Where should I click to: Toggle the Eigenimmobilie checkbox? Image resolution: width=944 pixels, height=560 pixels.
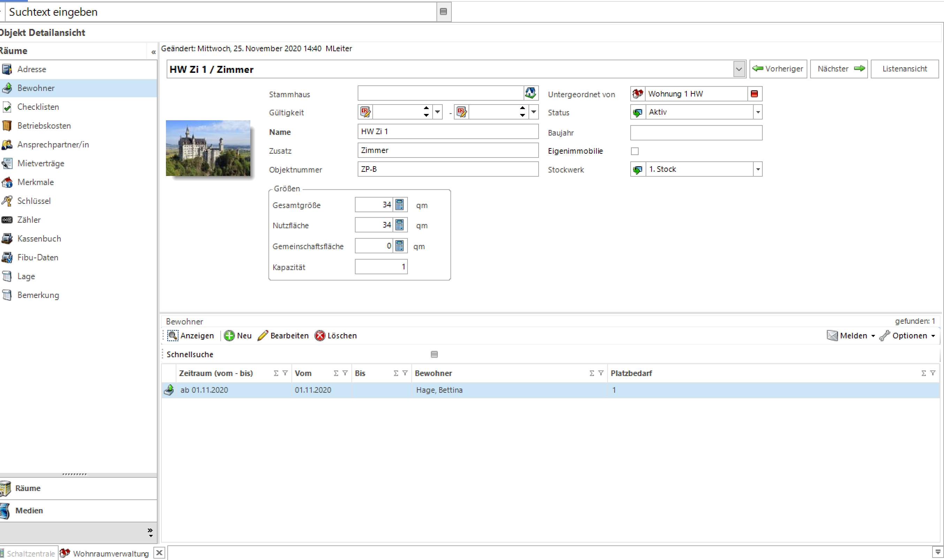pos(635,151)
